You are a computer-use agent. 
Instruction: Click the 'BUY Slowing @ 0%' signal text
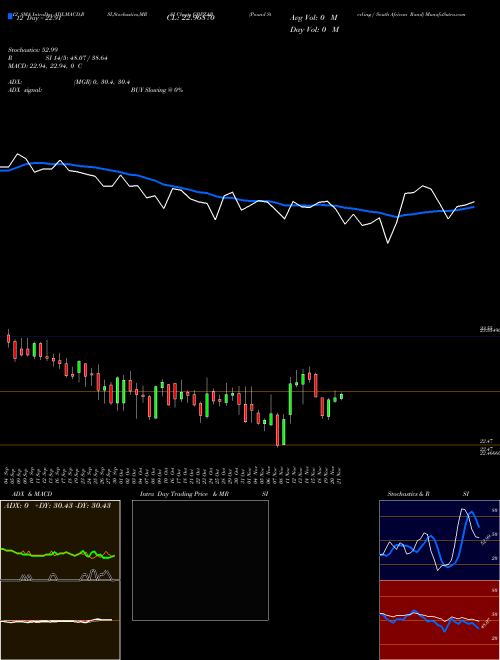coord(157,90)
